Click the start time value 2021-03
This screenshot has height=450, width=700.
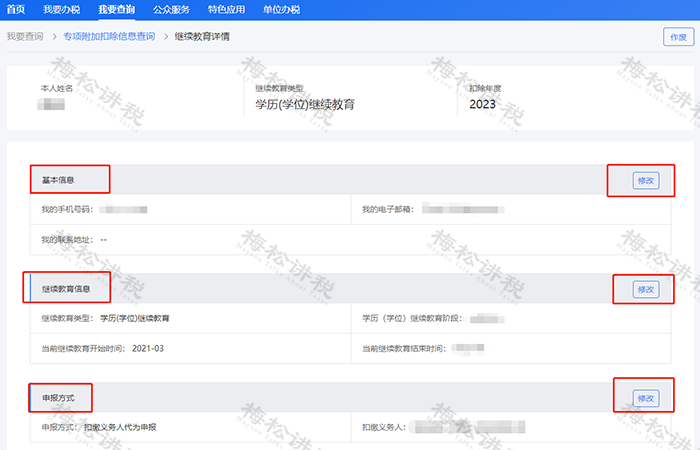pos(147,348)
